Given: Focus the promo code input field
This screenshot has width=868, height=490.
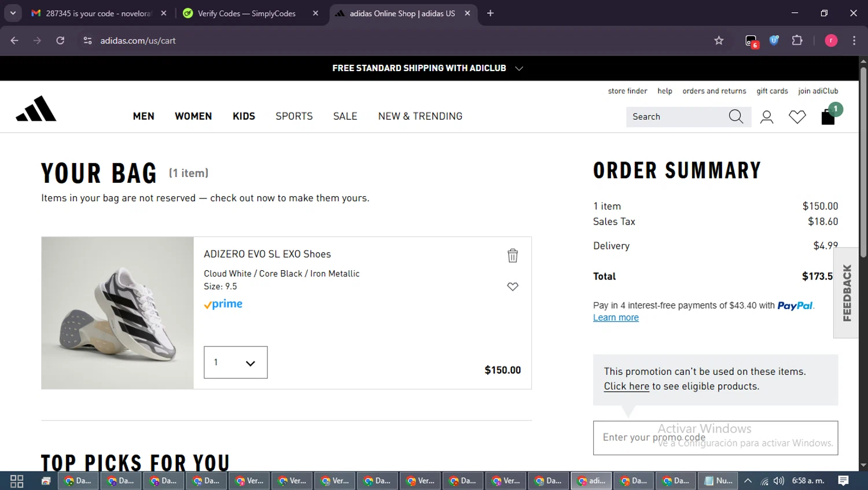Looking at the screenshot, I should (715, 438).
